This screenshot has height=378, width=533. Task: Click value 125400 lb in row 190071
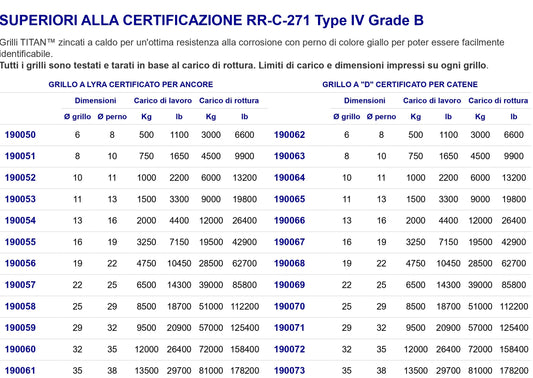(x=514, y=328)
